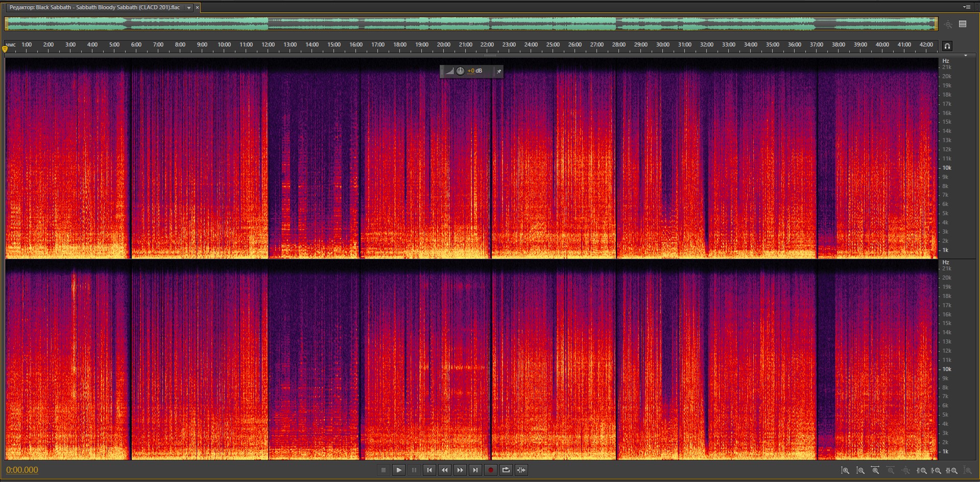Expand the Hz frequency scale dropdown
This screenshot has width=980, height=482.
click(965, 56)
